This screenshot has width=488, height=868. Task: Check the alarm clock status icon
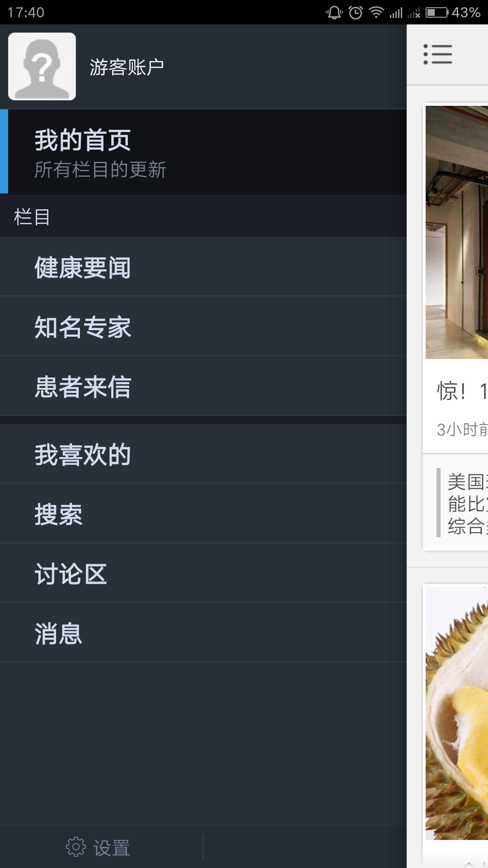click(356, 12)
